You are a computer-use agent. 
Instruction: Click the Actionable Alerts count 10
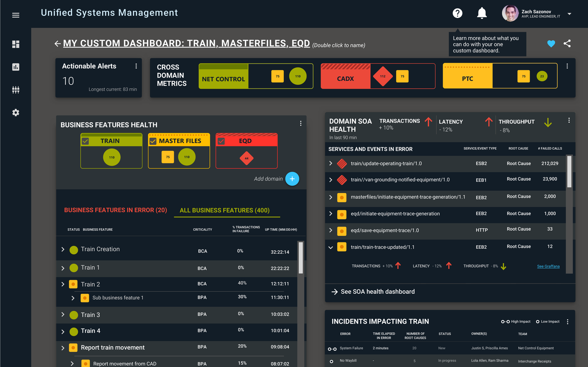click(68, 81)
